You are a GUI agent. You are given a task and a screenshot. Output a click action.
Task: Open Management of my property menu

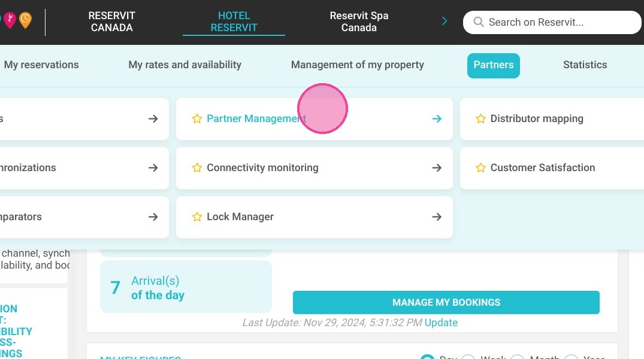(x=357, y=65)
